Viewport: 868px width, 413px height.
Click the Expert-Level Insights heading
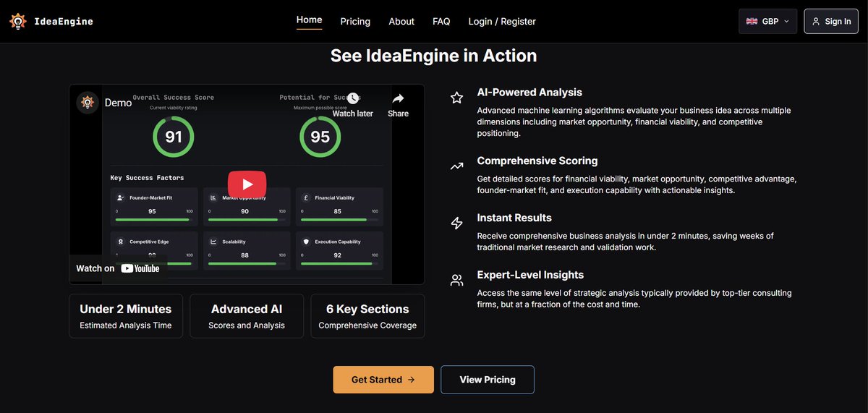pyautogui.click(x=530, y=275)
